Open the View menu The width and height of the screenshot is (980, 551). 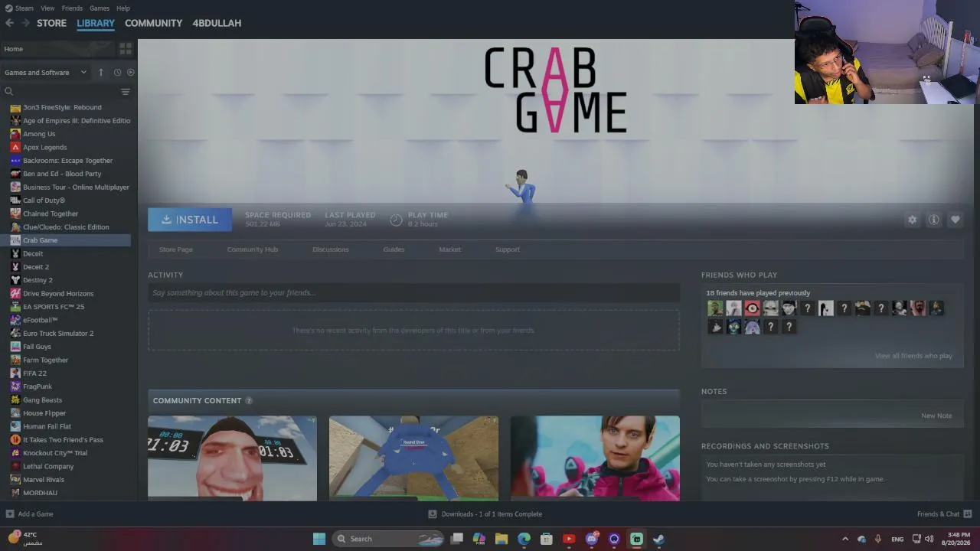pos(47,8)
